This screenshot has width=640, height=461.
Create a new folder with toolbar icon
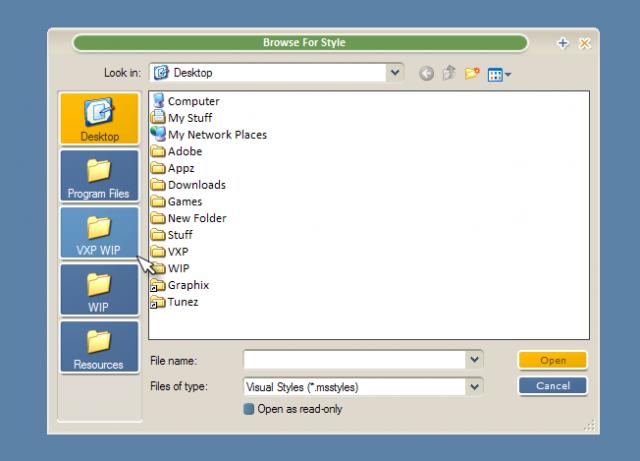coord(472,73)
